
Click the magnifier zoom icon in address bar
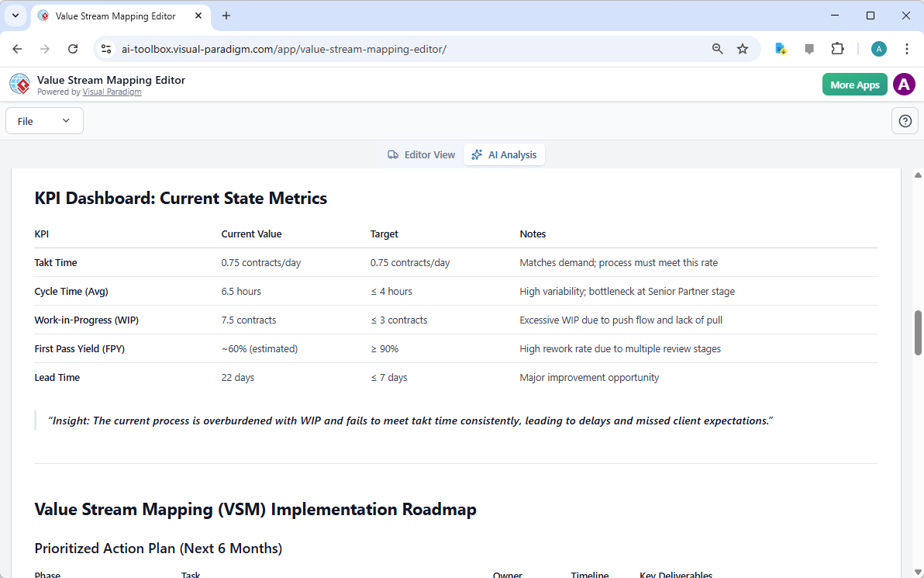(x=717, y=48)
